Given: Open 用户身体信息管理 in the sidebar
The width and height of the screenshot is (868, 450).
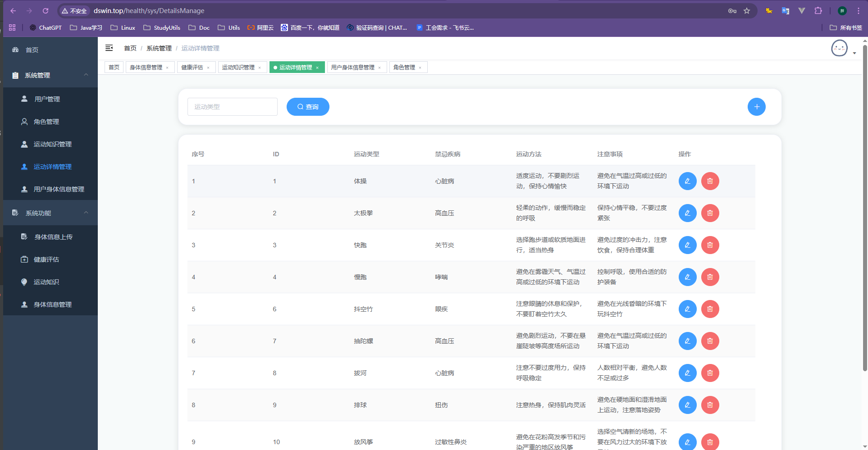Looking at the screenshot, I should pos(50,189).
